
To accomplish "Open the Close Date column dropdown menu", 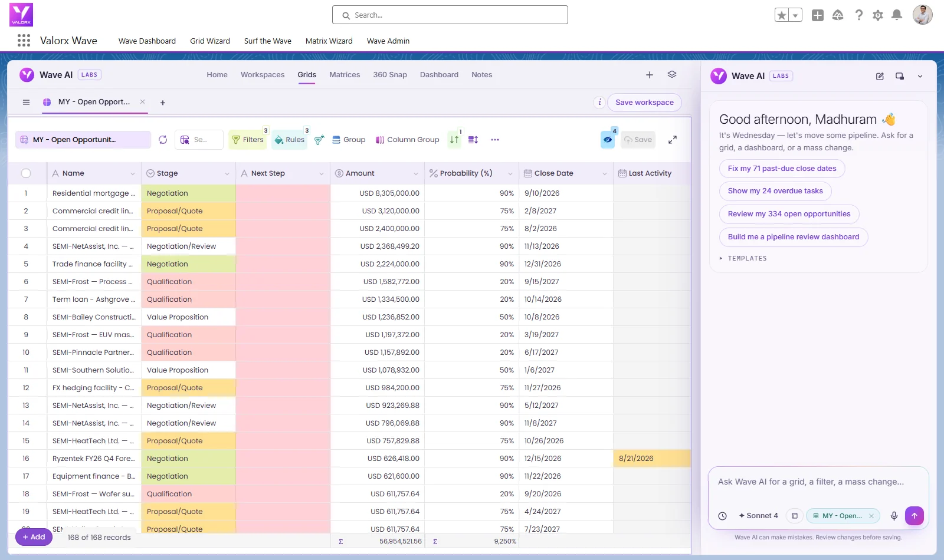I will tap(605, 174).
